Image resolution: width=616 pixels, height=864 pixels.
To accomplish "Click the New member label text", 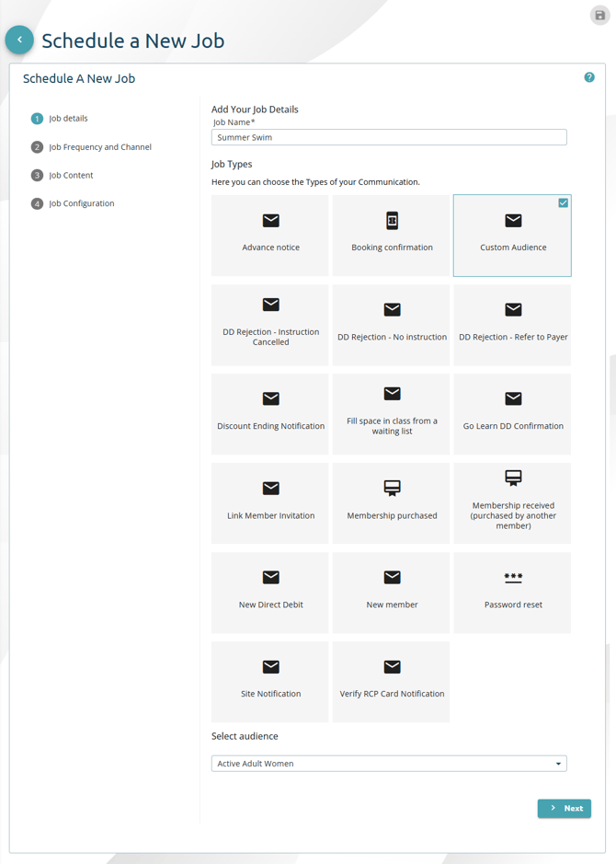I will point(392,605).
